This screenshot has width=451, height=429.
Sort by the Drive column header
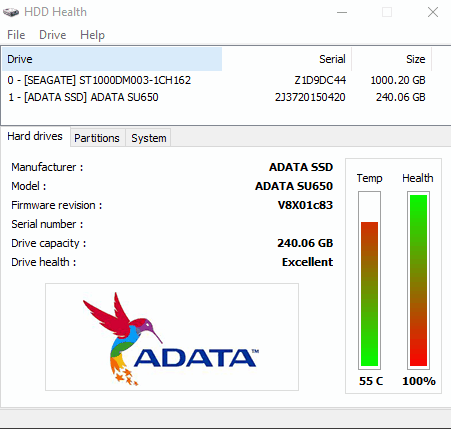click(112, 59)
